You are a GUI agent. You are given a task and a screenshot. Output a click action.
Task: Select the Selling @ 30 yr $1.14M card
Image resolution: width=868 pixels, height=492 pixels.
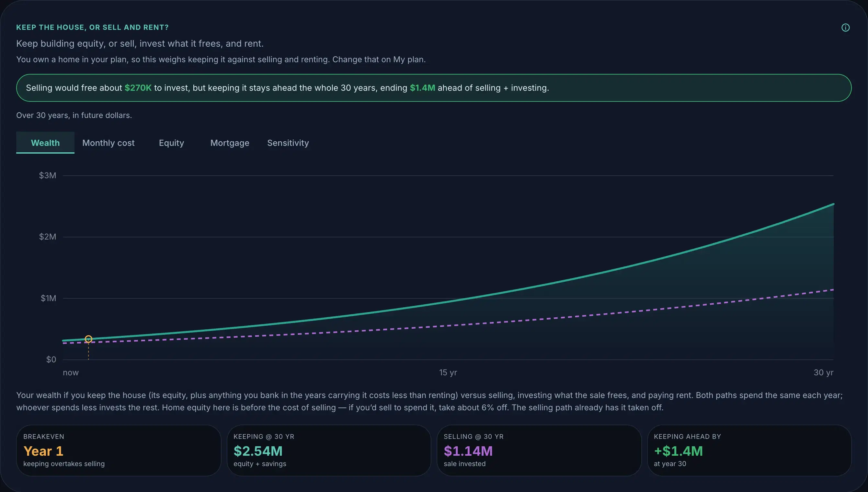(539, 451)
